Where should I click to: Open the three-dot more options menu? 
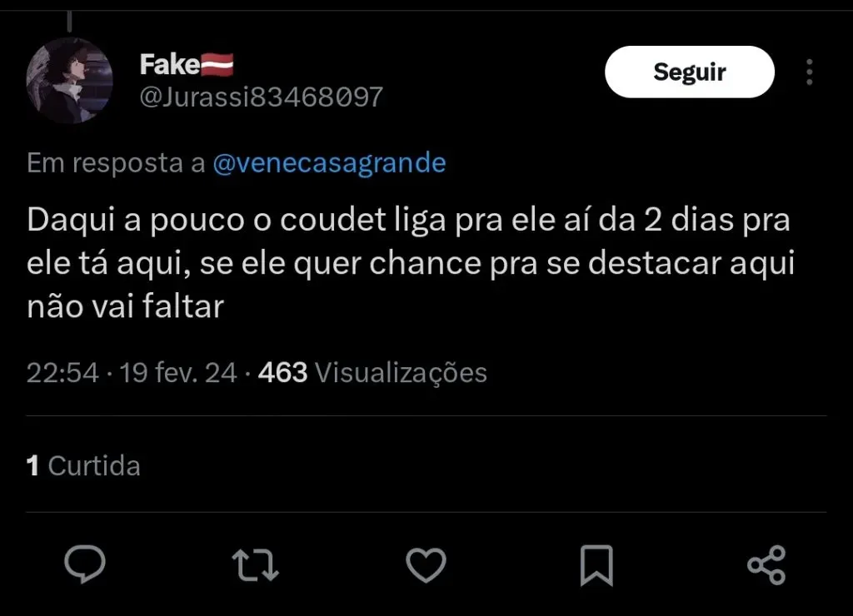point(810,72)
